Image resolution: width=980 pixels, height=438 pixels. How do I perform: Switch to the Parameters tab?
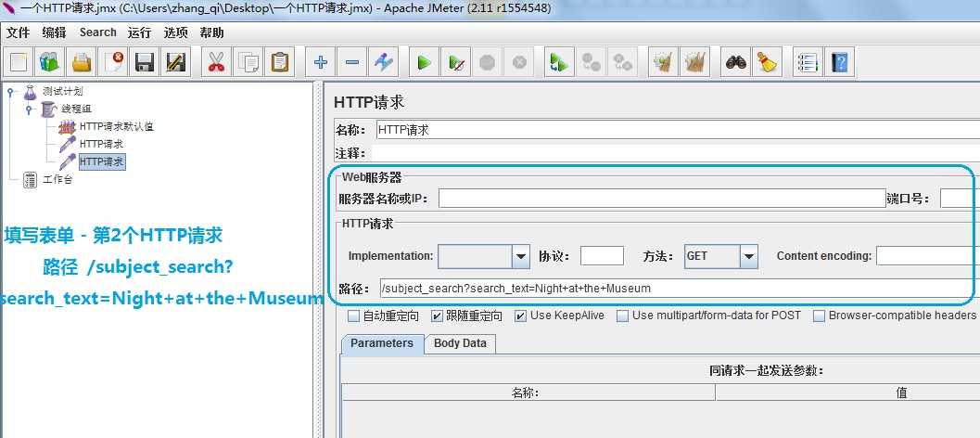[382, 343]
